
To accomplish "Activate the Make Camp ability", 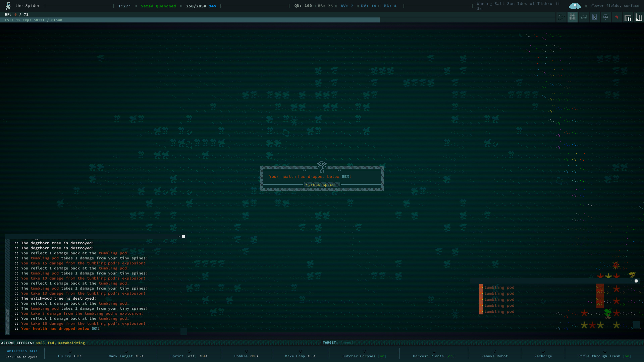I will pos(300,356).
